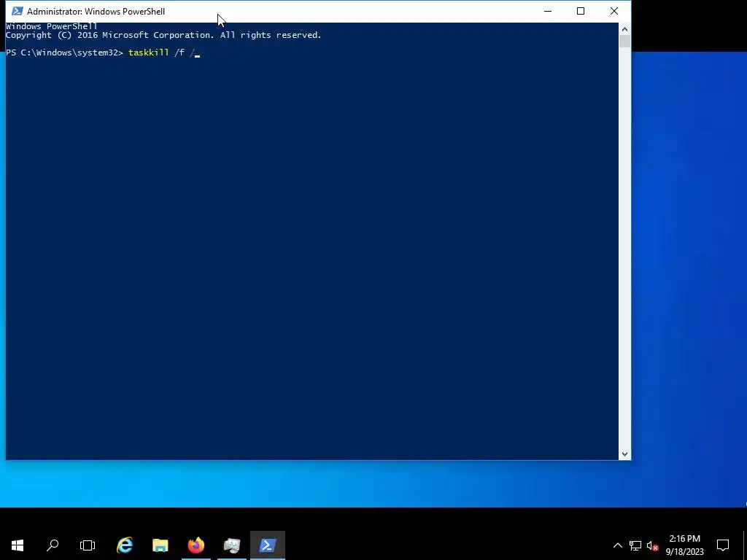
Task: Click the '/f' parameter in the command
Action: (179, 52)
